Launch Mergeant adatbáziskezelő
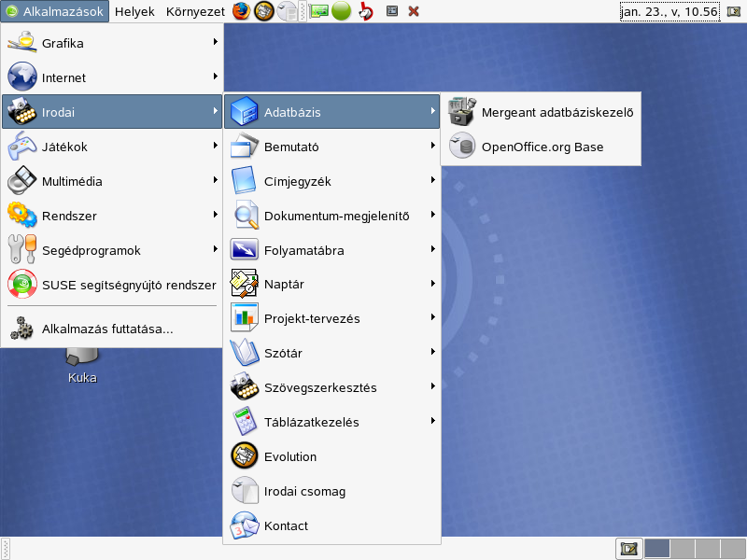Image resolution: width=747 pixels, height=560 pixels. 541,112
